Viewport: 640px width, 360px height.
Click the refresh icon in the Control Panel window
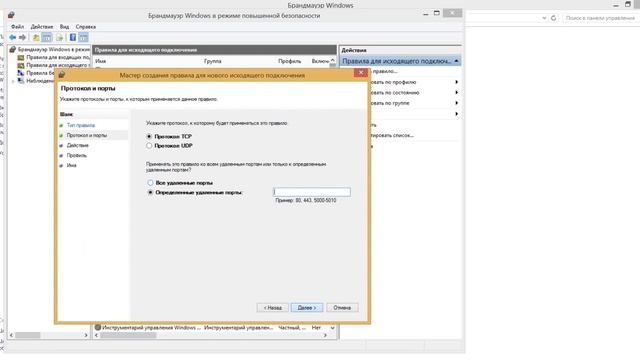(553, 18)
